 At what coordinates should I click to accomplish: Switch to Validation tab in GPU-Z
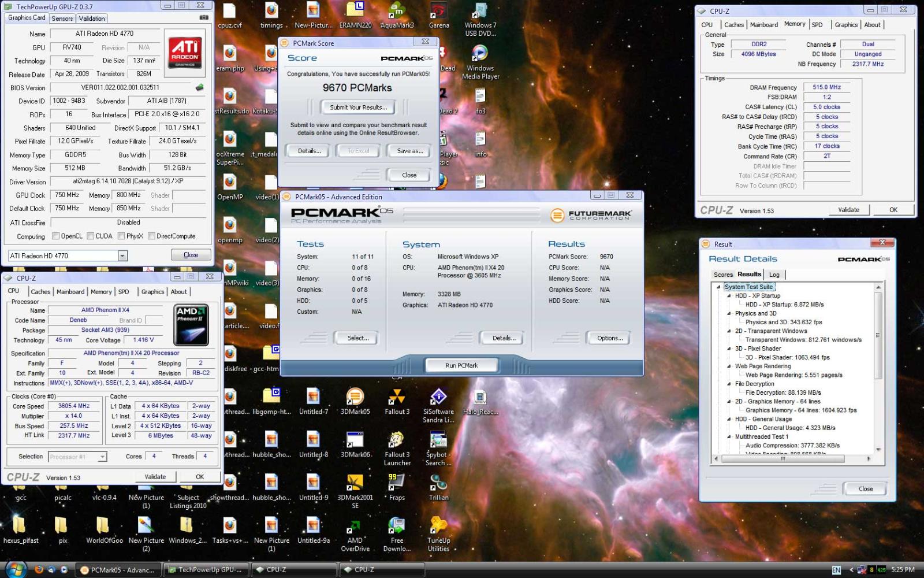click(x=92, y=18)
